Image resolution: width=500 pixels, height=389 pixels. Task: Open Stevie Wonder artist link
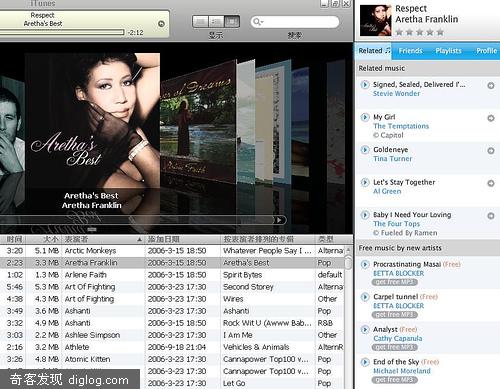pyautogui.click(x=396, y=94)
